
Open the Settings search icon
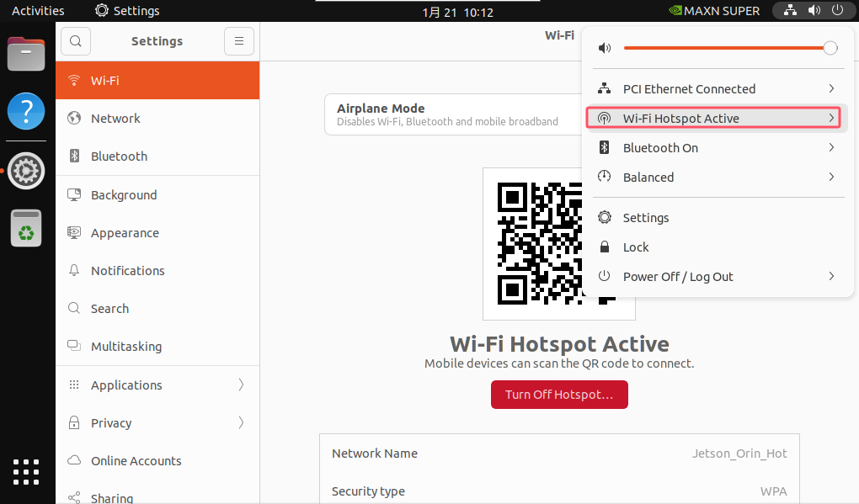click(x=76, y=41)
